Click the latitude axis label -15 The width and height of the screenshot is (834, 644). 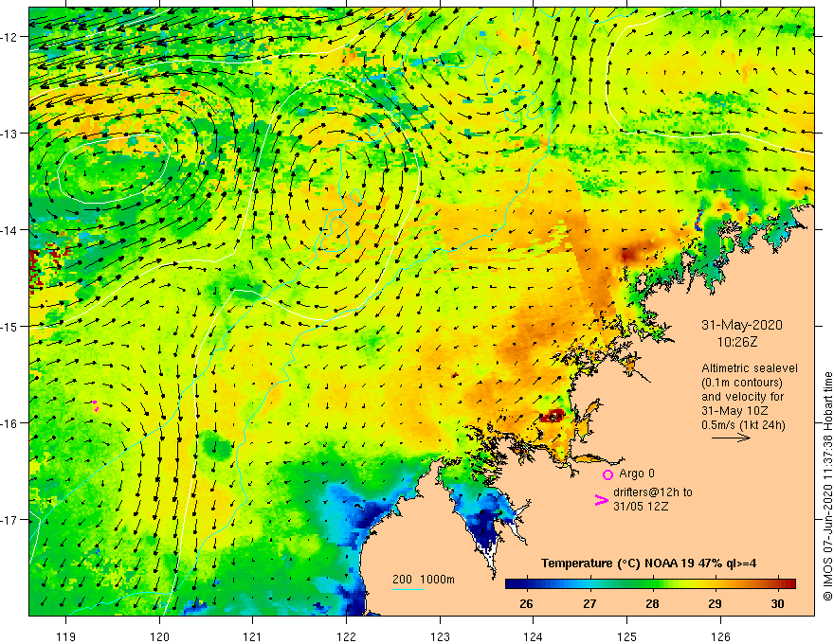click(x=10, y=326)
